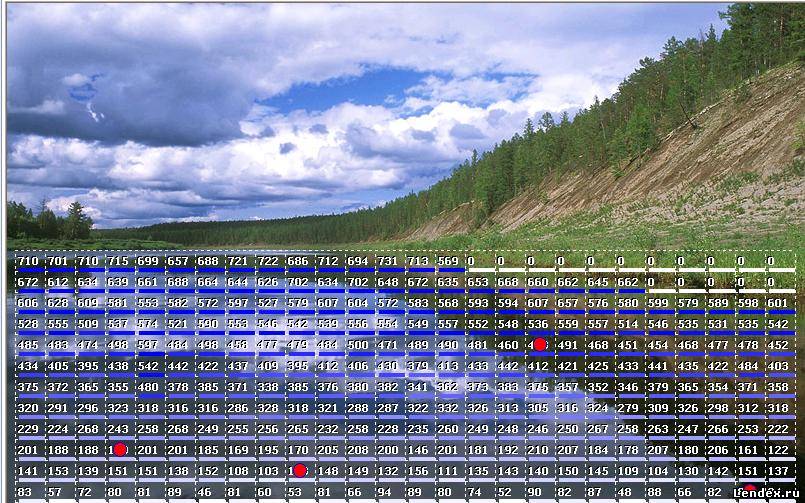This screenshot has width=805, height=503.
Task: Select the grid cell labeled 305
Action: point(538,408)
